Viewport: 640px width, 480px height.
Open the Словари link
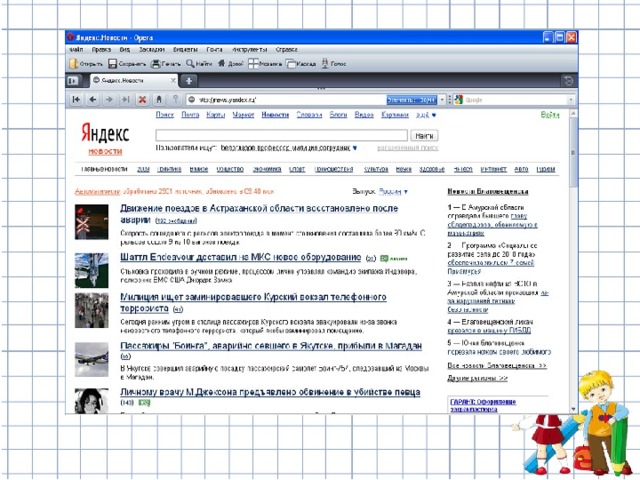pyautogui.click(x=309, y=115)
